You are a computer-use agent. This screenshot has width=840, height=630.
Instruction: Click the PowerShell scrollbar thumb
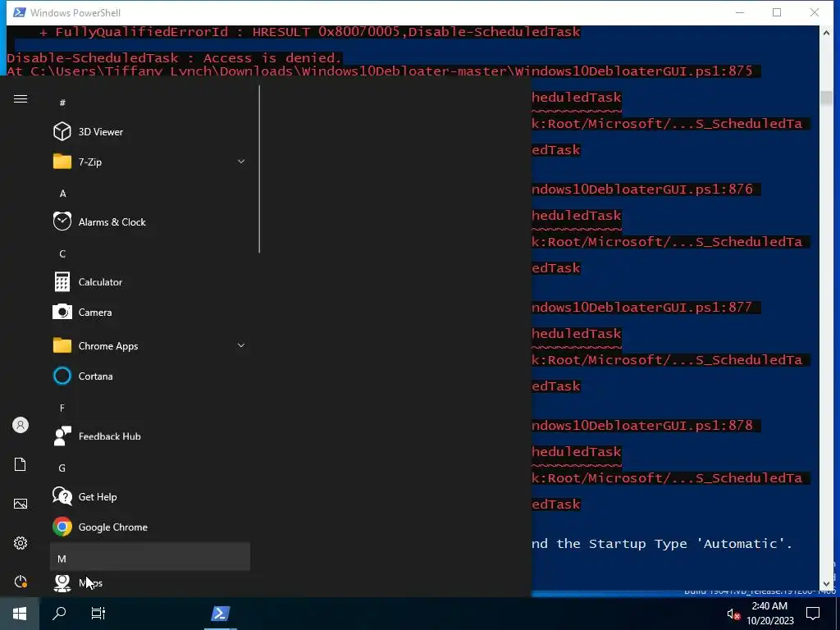(826, 98)
